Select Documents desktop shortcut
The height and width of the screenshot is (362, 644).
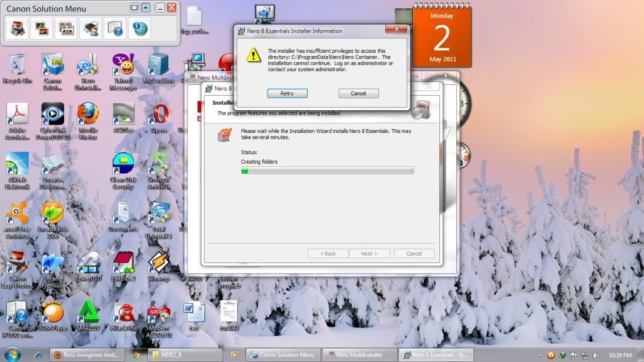(x=123, y=217)
